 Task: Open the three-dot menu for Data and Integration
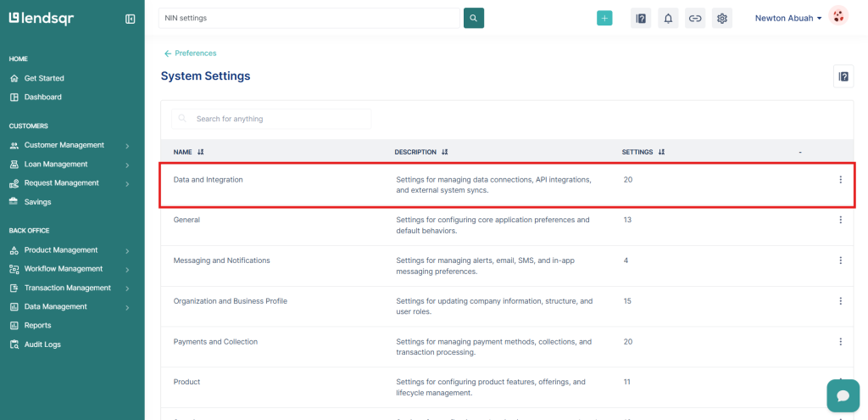pyautogui.click(x=840, y=180)
